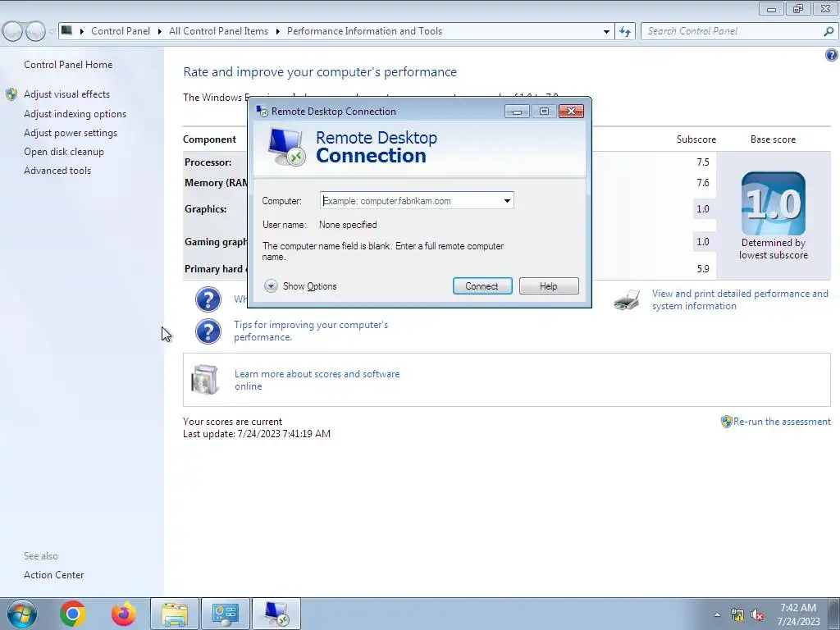Click the Processor subscore 7.5

click(x=703, y=162)
